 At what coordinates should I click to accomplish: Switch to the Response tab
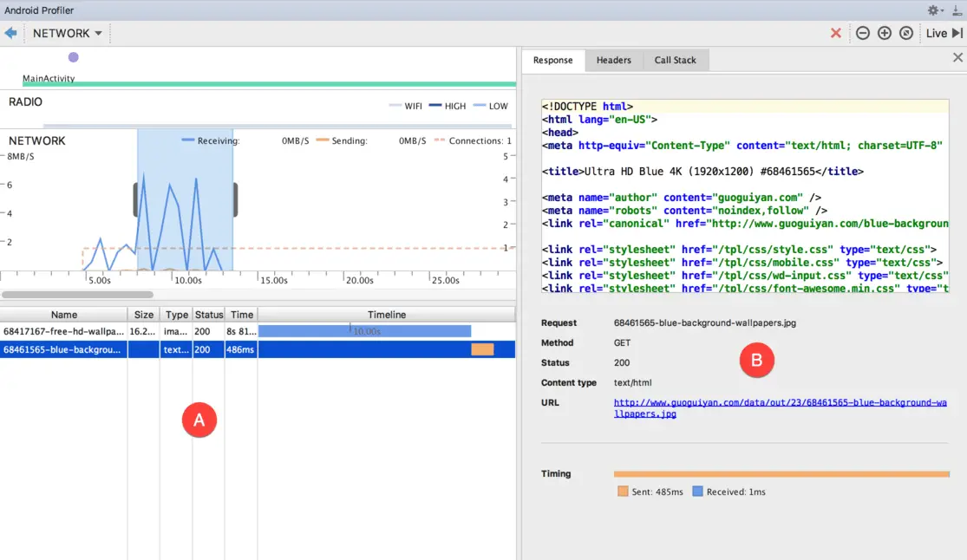[552, 60]
